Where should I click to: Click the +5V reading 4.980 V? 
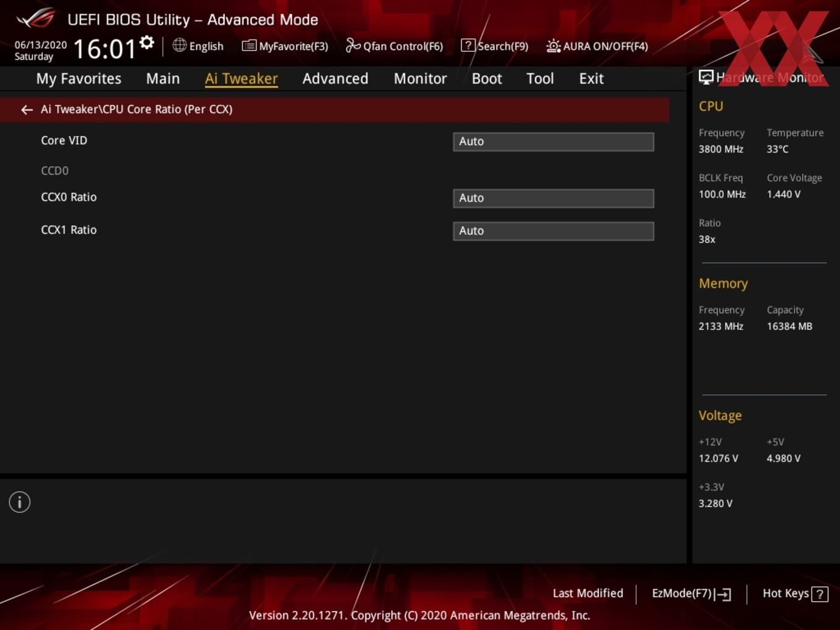pyautogui.click(x=783, y=459)
